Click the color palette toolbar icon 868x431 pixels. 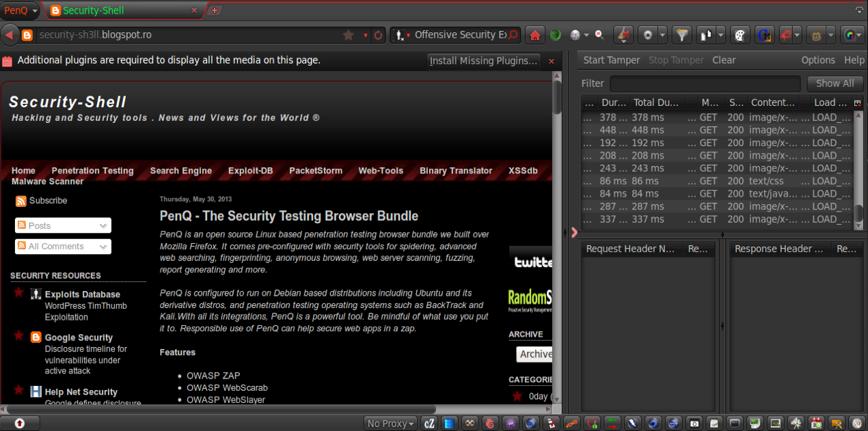point(740,35)
